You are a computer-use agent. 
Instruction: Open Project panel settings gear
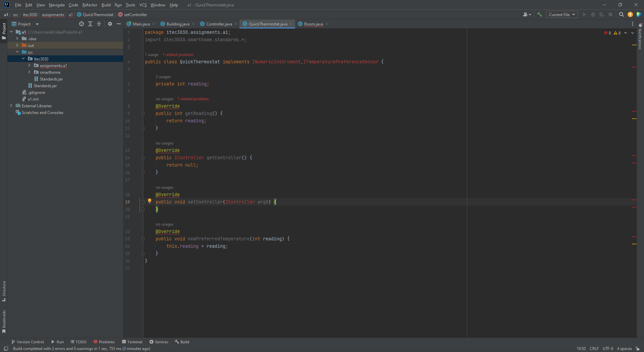point(110,24)
